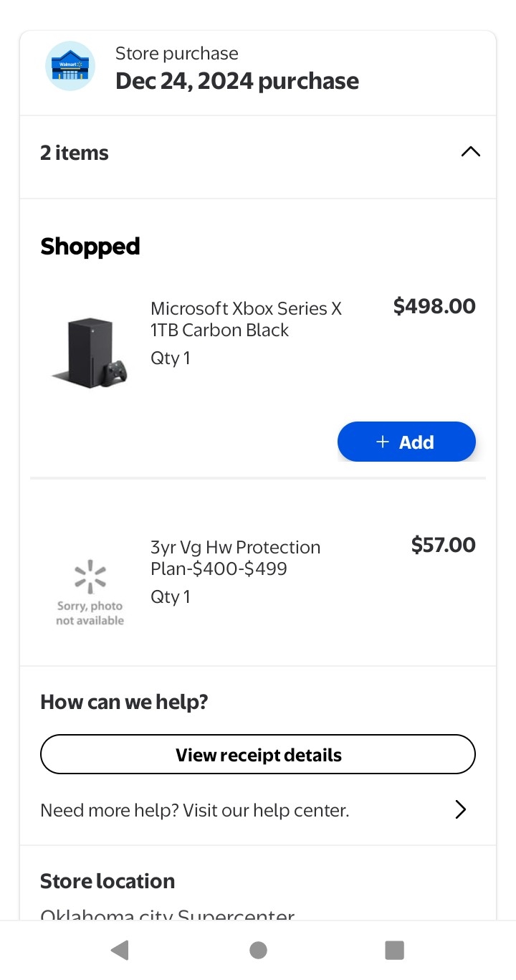Select the $57.00 protection plan price
The image size is (516, 980).
point(443,545)
